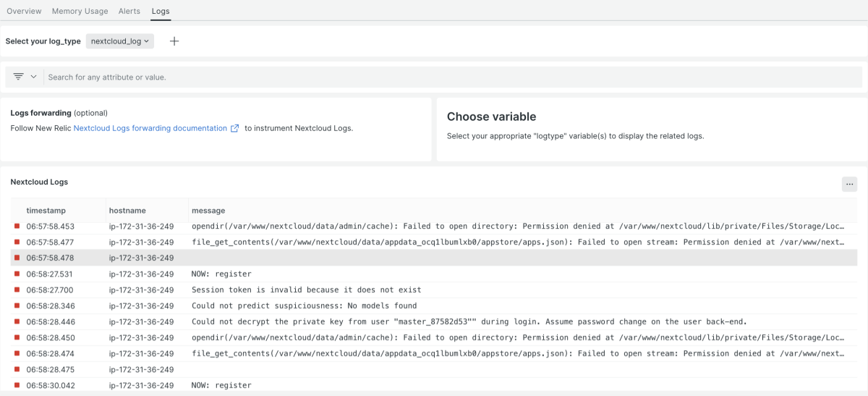
Task: Click the message column header
Action: [208, 211]
